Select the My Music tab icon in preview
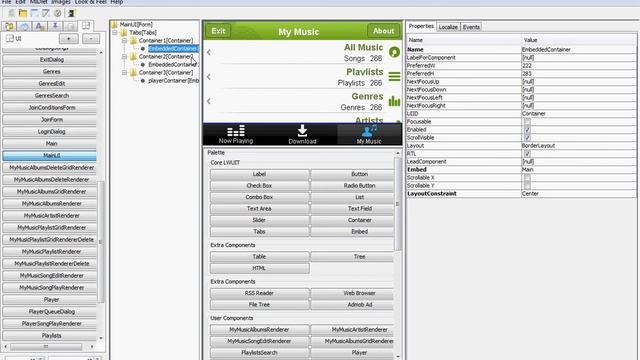This screenshot has height=360, width=640. [369, 131]
